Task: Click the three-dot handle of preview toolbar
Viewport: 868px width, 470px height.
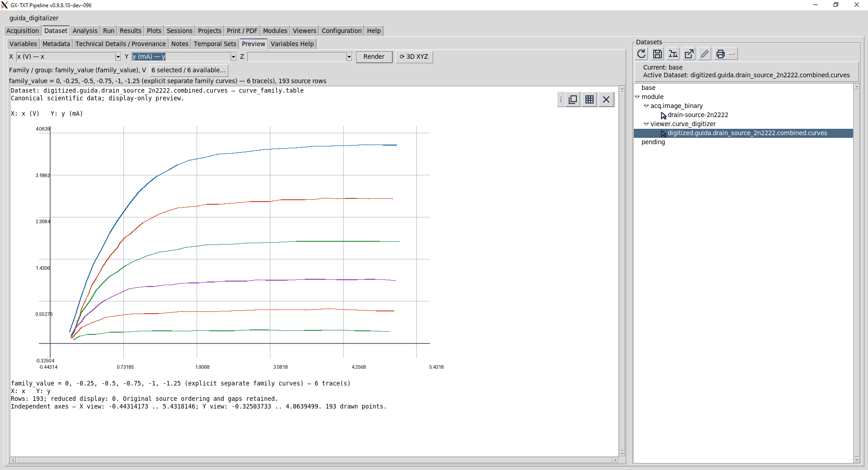Action: click(561, 99)
